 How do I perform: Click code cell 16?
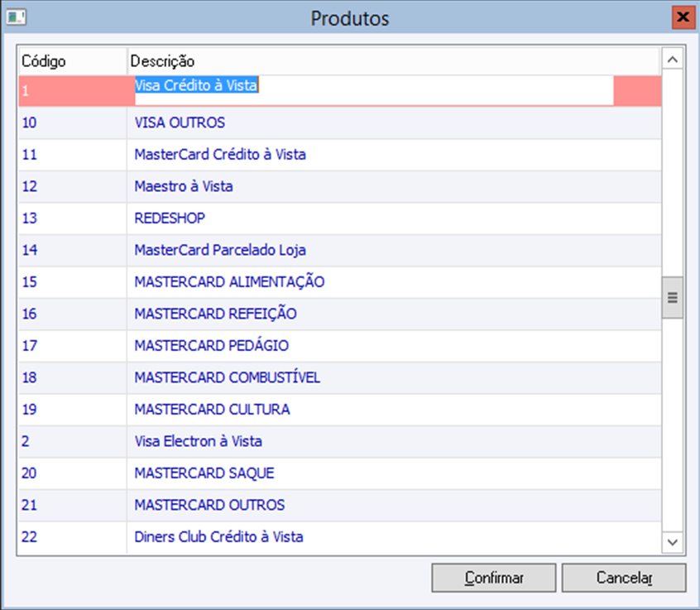click(73, 314)
